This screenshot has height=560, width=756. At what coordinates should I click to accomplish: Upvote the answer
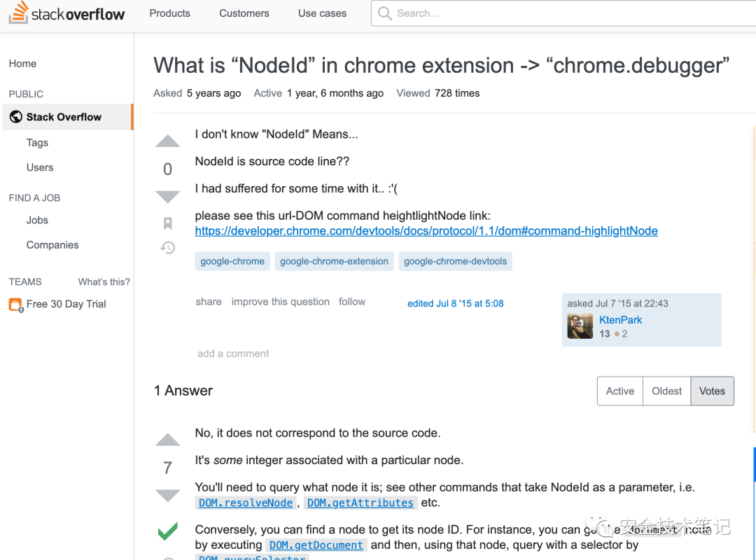pos(167,440)
